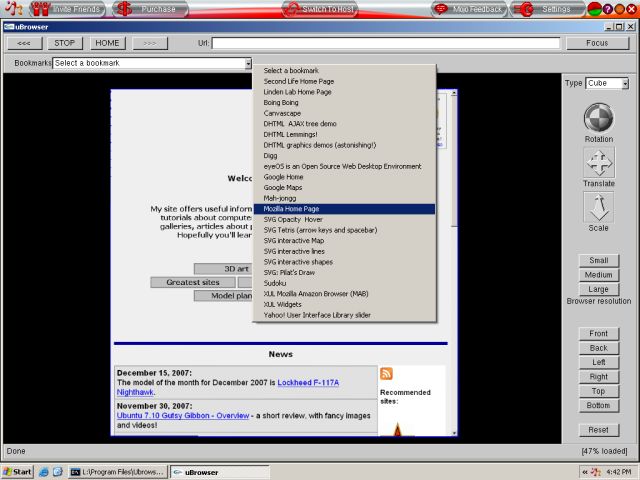Viewport: 640px width, 480px height.
Task: Click Switch To Host in top bar
Action: (x=320, y=9)
